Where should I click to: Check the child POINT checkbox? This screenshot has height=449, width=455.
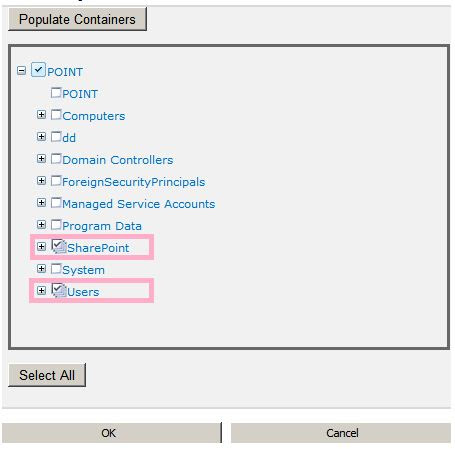[56, 93]
